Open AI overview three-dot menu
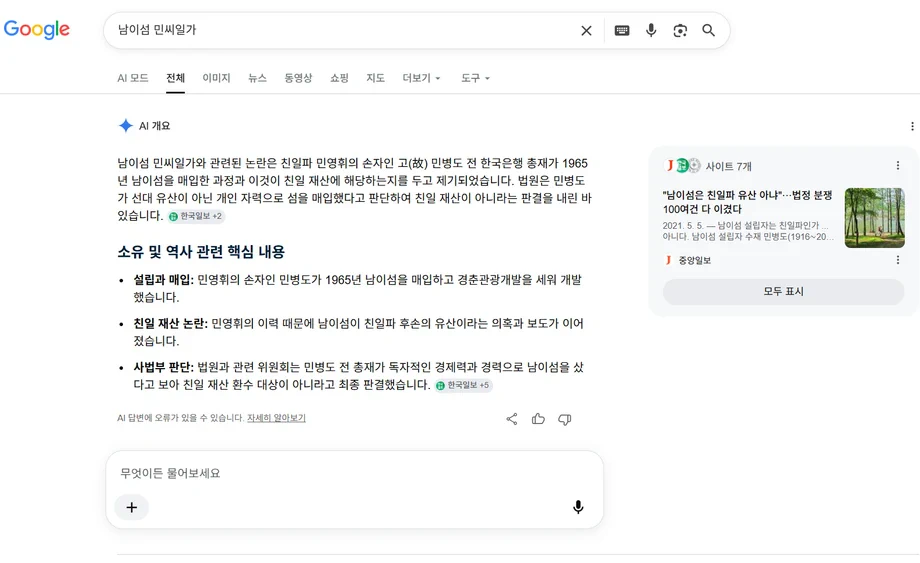The image size is (920, 563). pyautogui.click(x=912, y=126)
